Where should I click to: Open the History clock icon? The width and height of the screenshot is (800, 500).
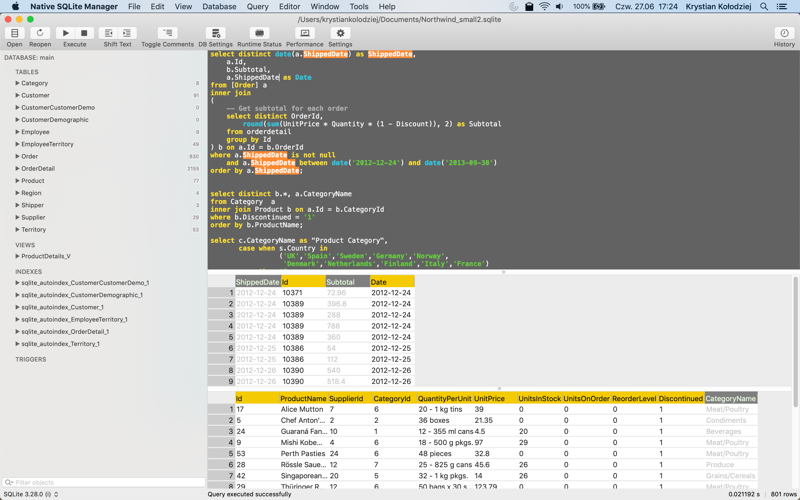784,34
